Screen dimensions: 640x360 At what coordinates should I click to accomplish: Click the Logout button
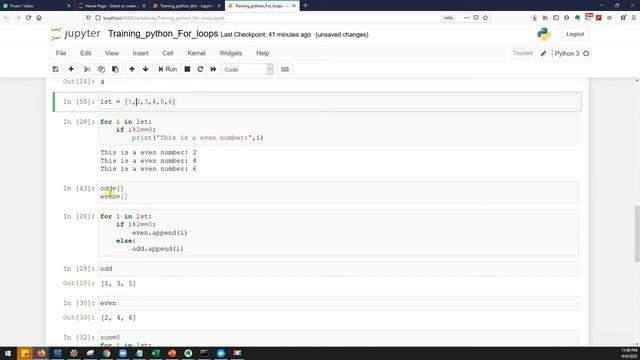point(575,34)
